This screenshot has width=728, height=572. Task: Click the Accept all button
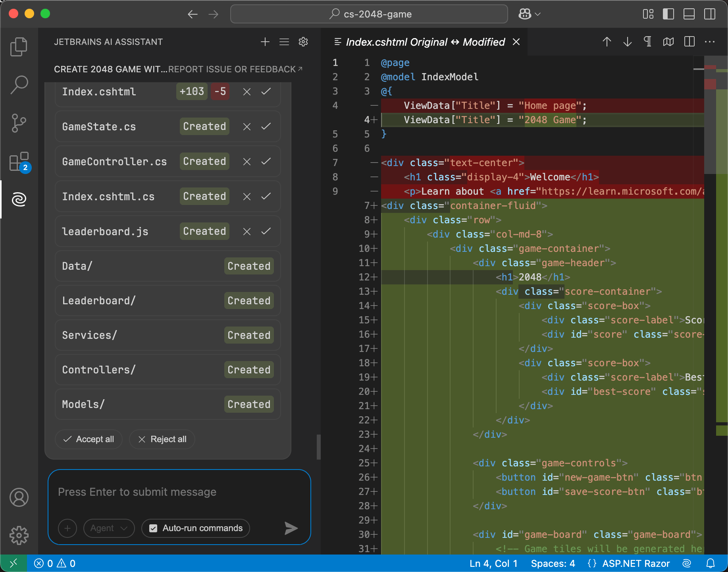point(89,439)
